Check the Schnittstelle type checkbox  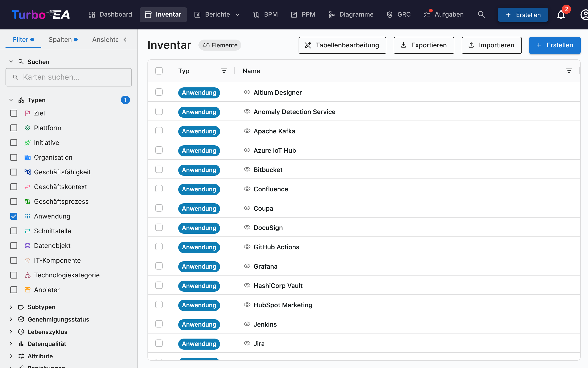coord(14,231)
